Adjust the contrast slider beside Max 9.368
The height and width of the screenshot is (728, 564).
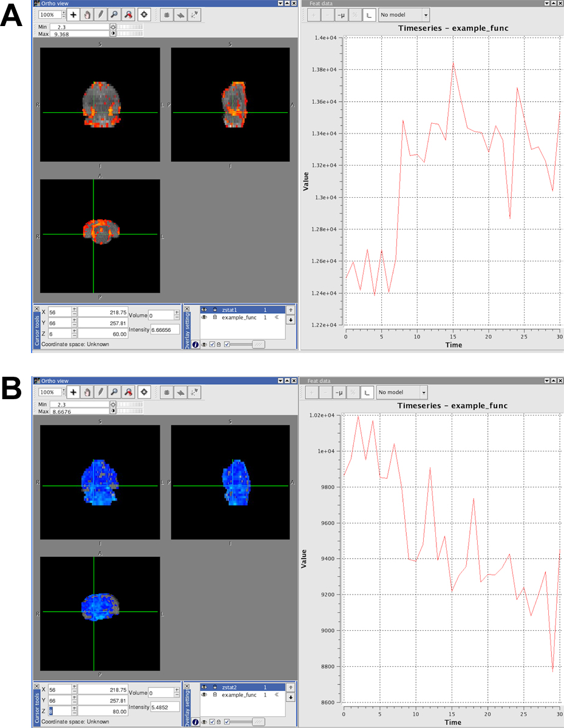coord(130,34)
